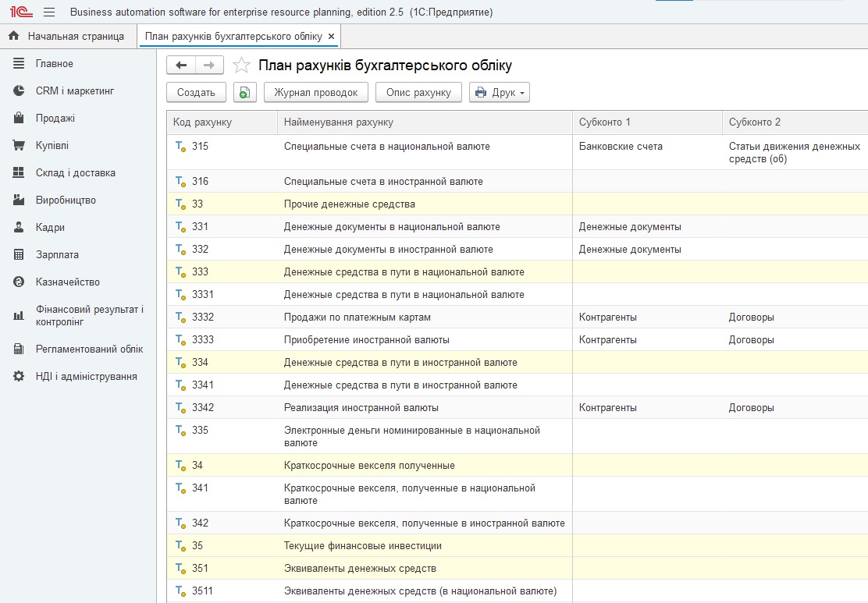Image resolution: width=868 pixels, height=603 pixels.
Task: Click the star icon to favorite page
Action: (x=242, y=66)
